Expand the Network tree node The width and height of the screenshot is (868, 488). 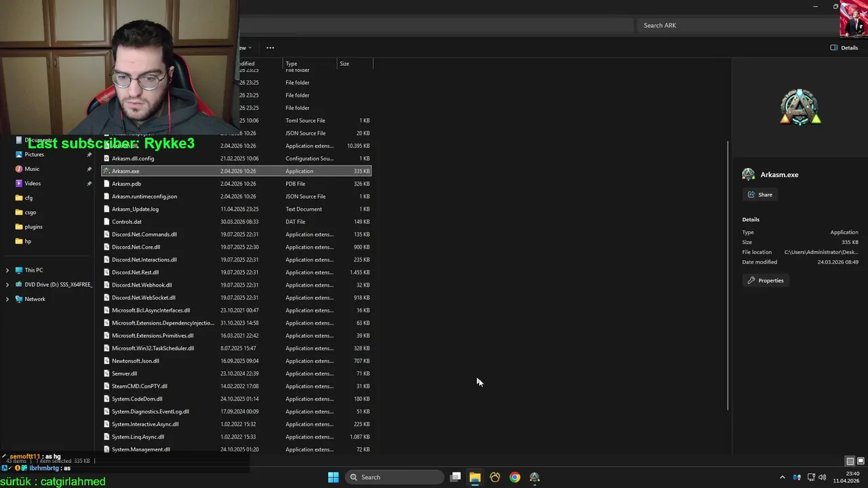coord(7,299)
